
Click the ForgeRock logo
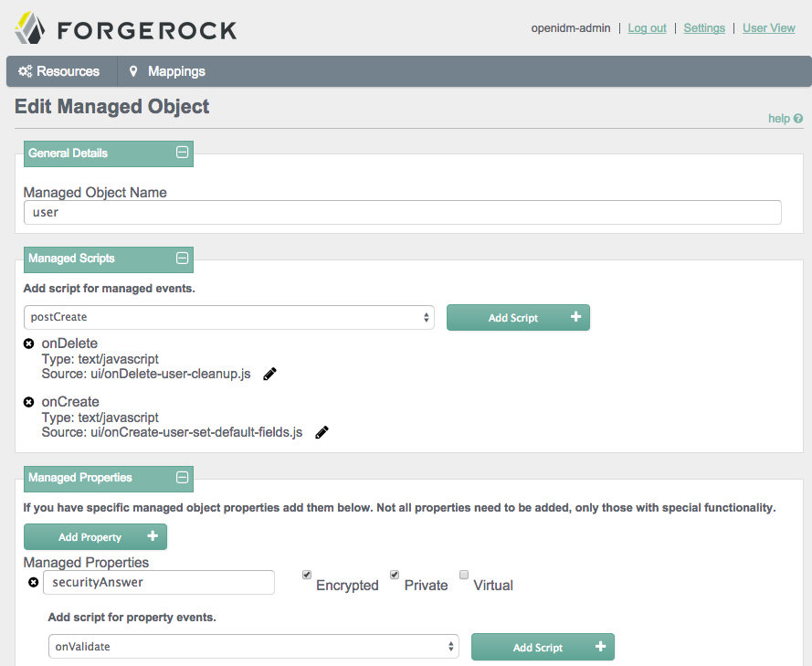click(125, 29)
